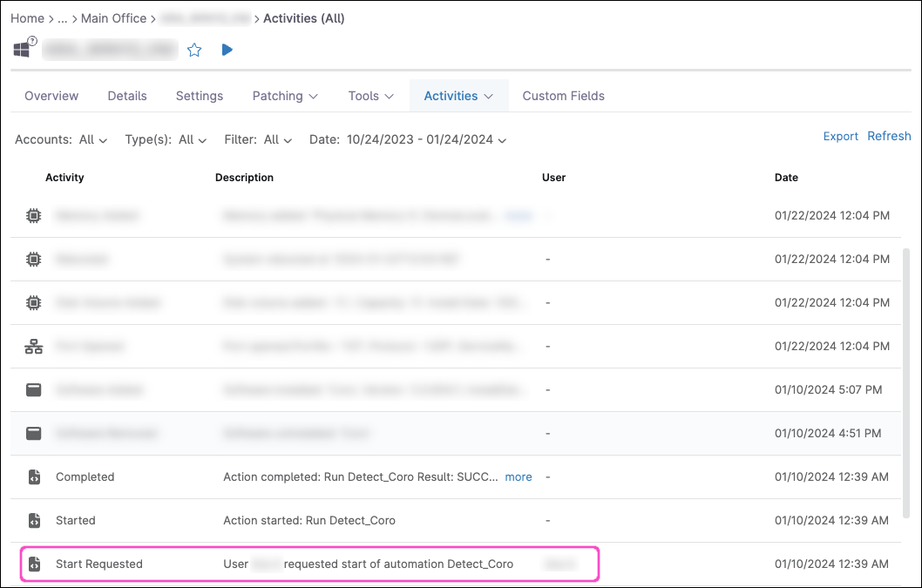
Task: Click the script icon beside Start Requested
Action: tap(34, 564)
